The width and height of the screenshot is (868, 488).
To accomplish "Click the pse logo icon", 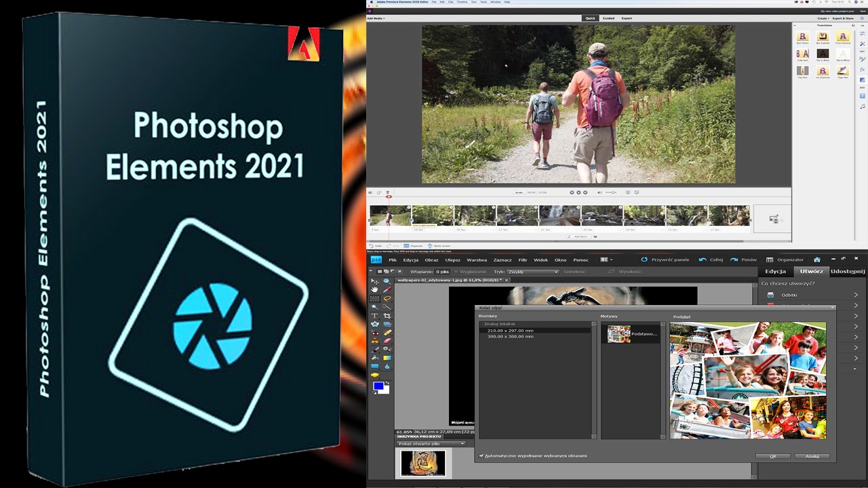I will (376, 260).
